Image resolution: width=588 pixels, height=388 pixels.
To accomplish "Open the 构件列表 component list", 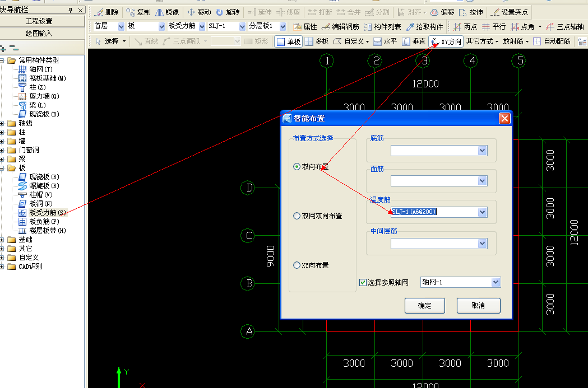I will tap(382, 26).
